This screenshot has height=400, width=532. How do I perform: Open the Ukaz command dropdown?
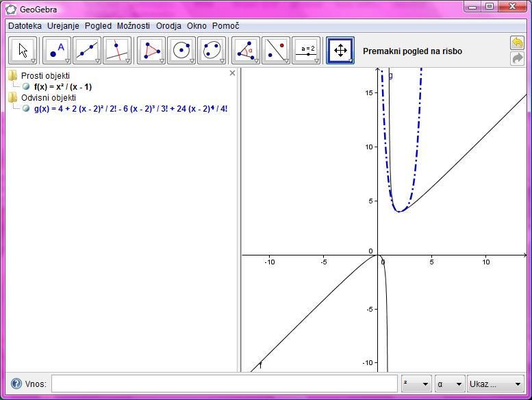(495, 384)
